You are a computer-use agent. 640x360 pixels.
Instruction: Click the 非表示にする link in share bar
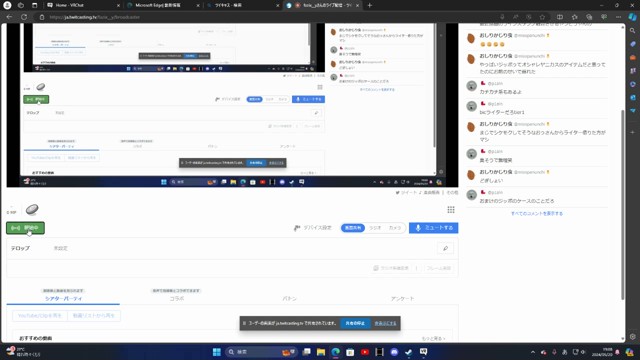[385, 323]
